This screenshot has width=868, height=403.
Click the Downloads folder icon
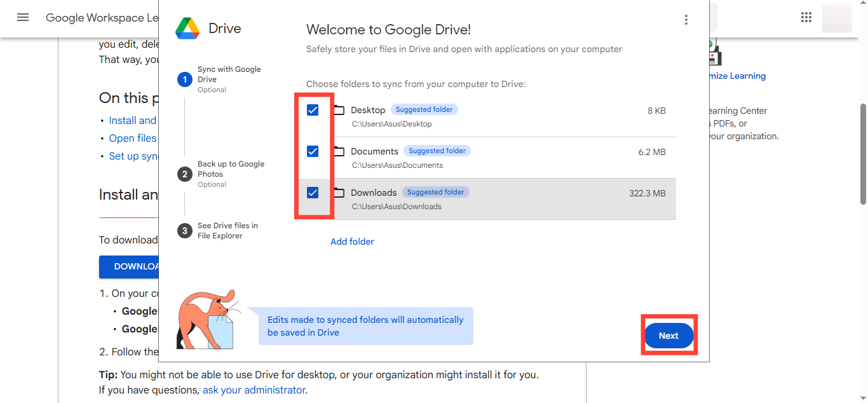339,193
